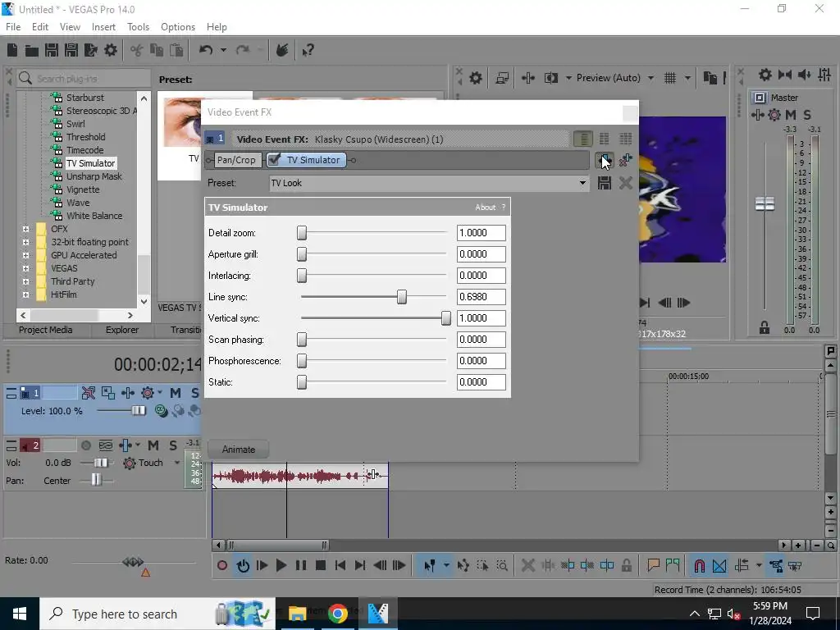
Task: Open the Undo history dropdown arrow
Action: pyautogui.click(x=223, y=50)
